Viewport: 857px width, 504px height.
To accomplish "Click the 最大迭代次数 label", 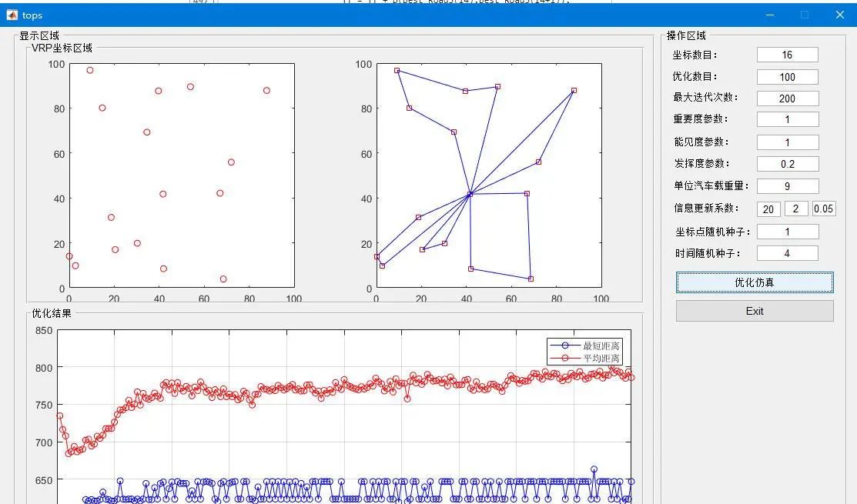I will [x=705, y=97].
